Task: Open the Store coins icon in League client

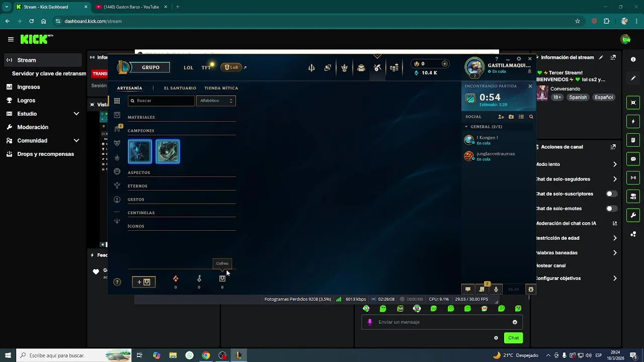Action: coord(394,68)
